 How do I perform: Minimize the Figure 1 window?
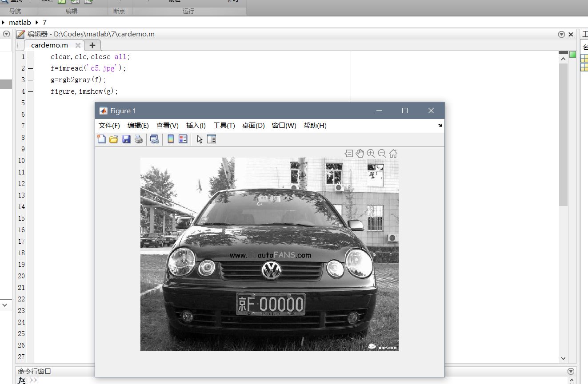pos(379,111)
